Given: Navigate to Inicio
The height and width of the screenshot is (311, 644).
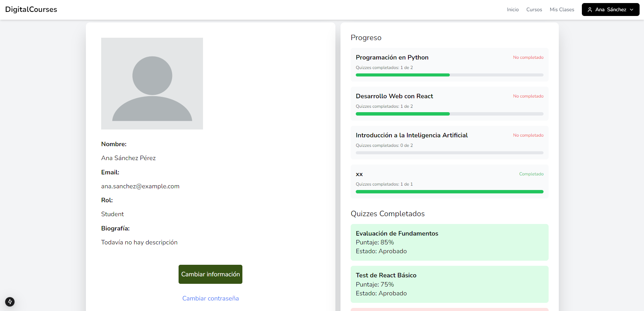Looking at the screenshot, I should click(512, 10).
